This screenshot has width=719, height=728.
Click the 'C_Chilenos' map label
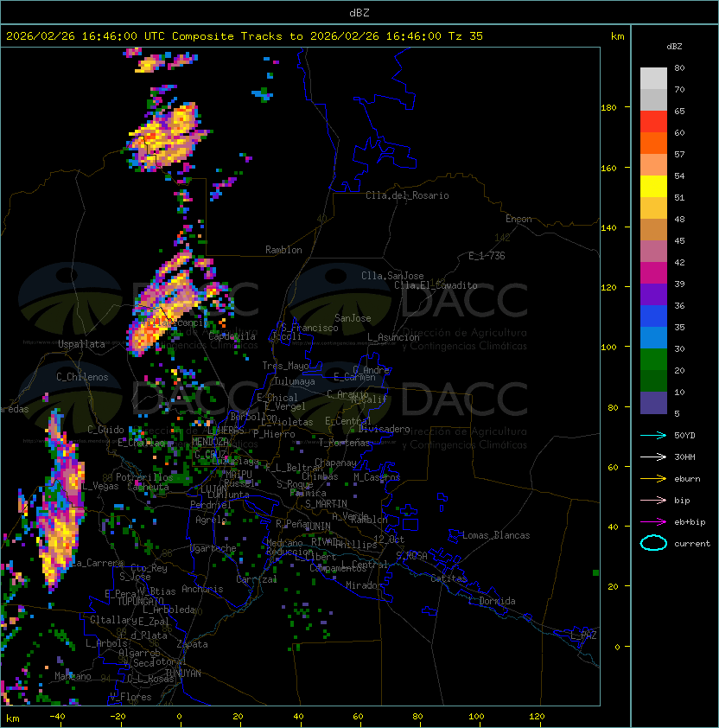(x=82, y=377)
